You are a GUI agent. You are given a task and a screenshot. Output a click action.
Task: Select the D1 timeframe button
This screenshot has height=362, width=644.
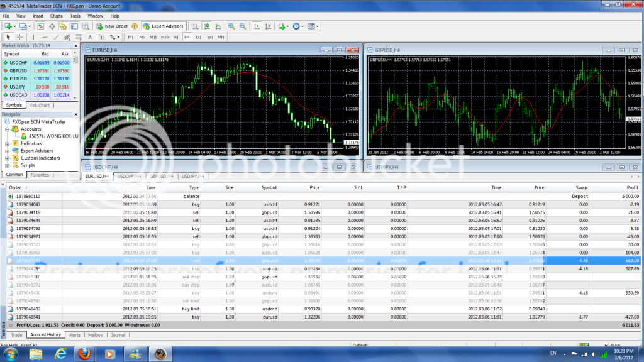click(199, 37)
